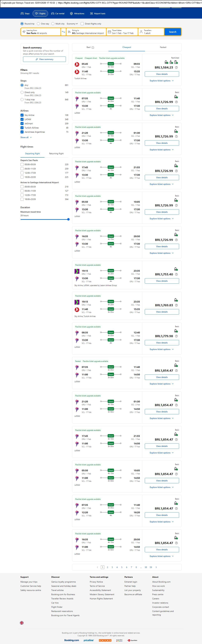This screenshot has height=644, width=202.
Task: Click the next page arrow in pagination
Action: (x=156, y=567)
